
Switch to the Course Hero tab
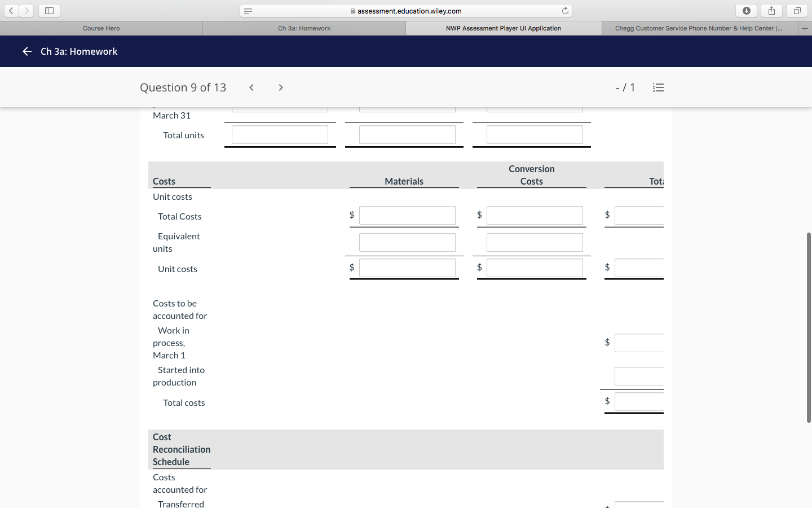click(x=101, y=28)
